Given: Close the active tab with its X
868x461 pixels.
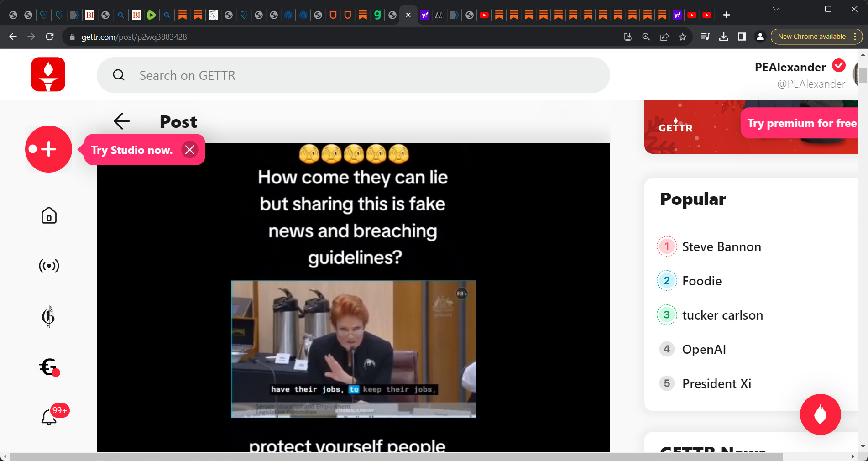Looking at the screenshot, I should [408, 15].
